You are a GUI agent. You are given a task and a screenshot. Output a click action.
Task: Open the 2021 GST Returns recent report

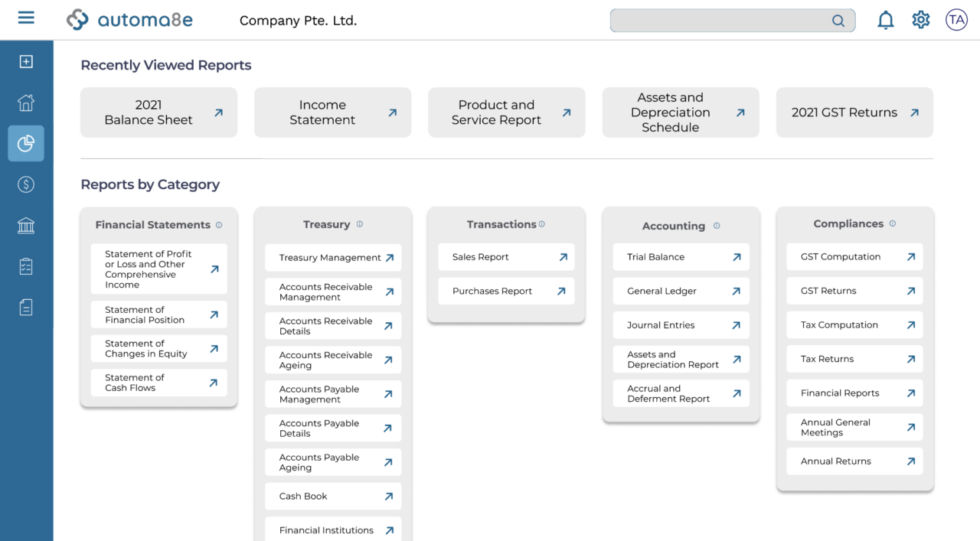pyautogui.click(x=854, y=112)
